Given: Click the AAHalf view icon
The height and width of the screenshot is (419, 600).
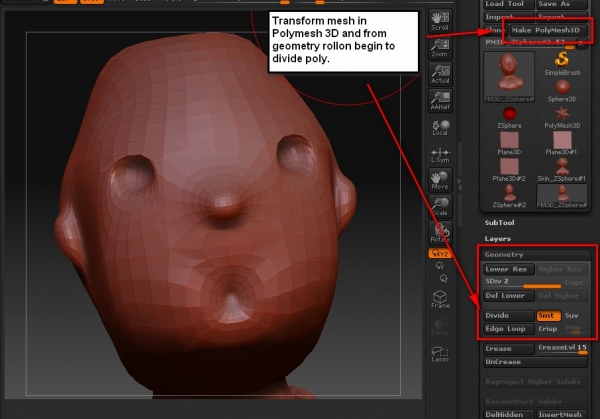Looking at the screenshot, I should [440, 101].
